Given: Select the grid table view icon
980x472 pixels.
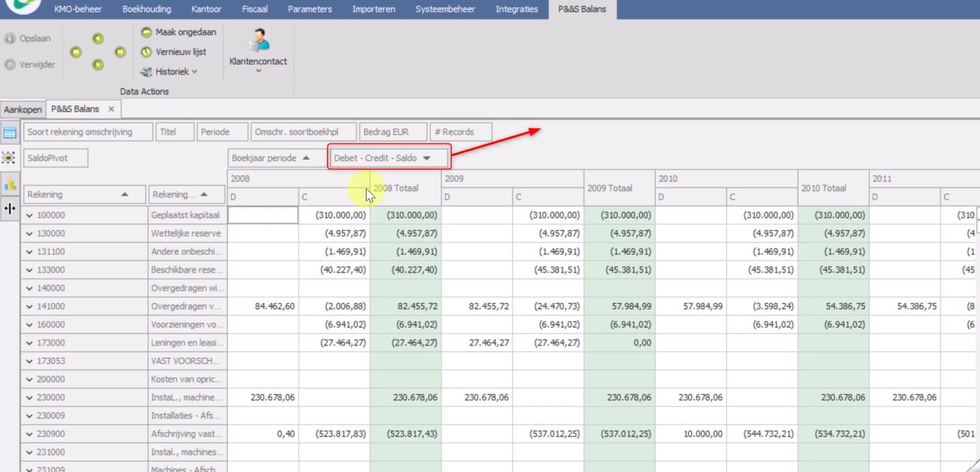Looking at the screenshot, I should [10, 132].
